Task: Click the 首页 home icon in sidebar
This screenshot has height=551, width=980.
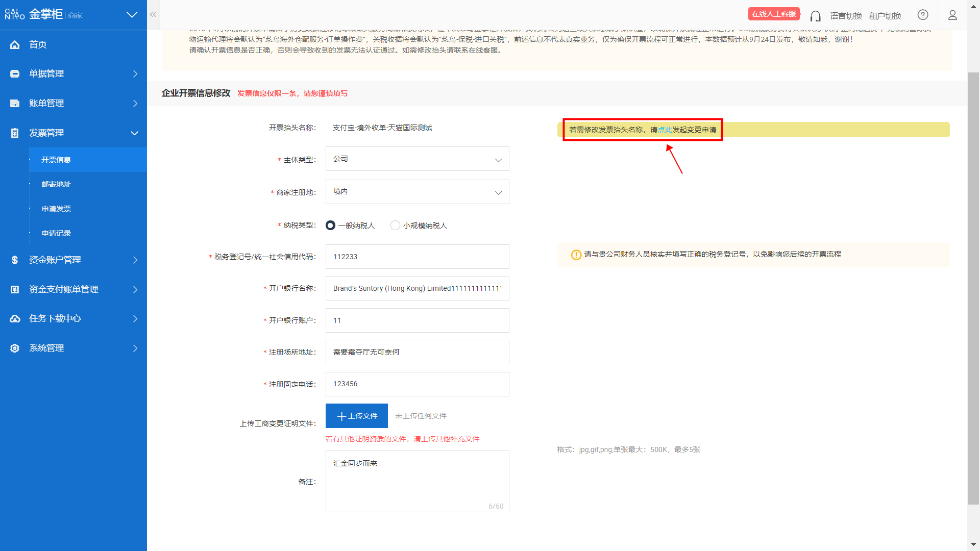Action: pyautogui.click(x=15, y=45)
